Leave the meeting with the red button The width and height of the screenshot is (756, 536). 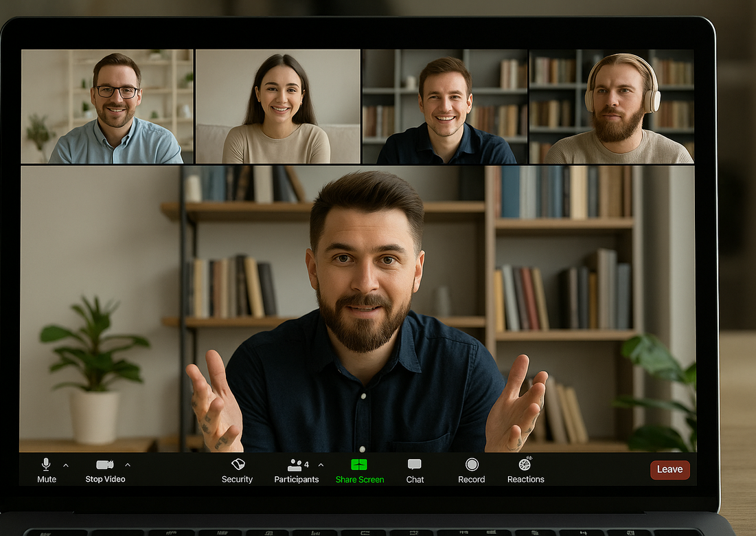(x=670, y=469)
